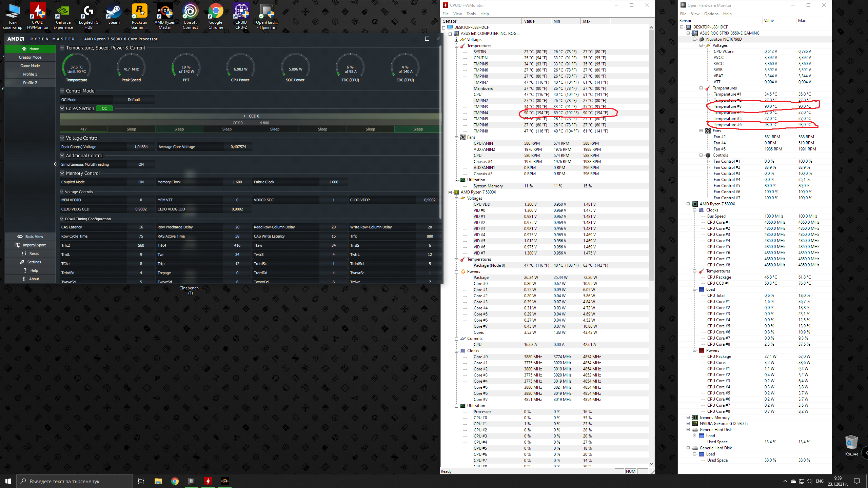
Task: Collapse the Ryzen Master sidebar with the double-chevron
Action: point(56,164)
